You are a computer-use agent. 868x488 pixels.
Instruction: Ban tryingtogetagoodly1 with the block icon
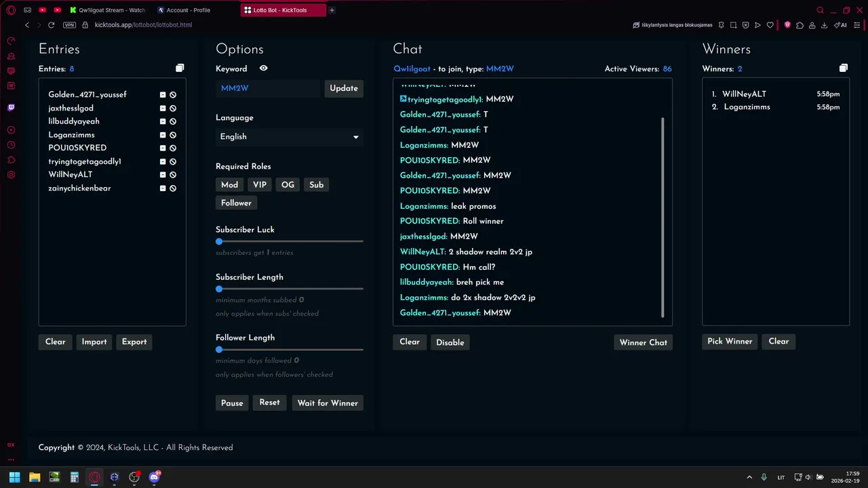pos(173,162)
